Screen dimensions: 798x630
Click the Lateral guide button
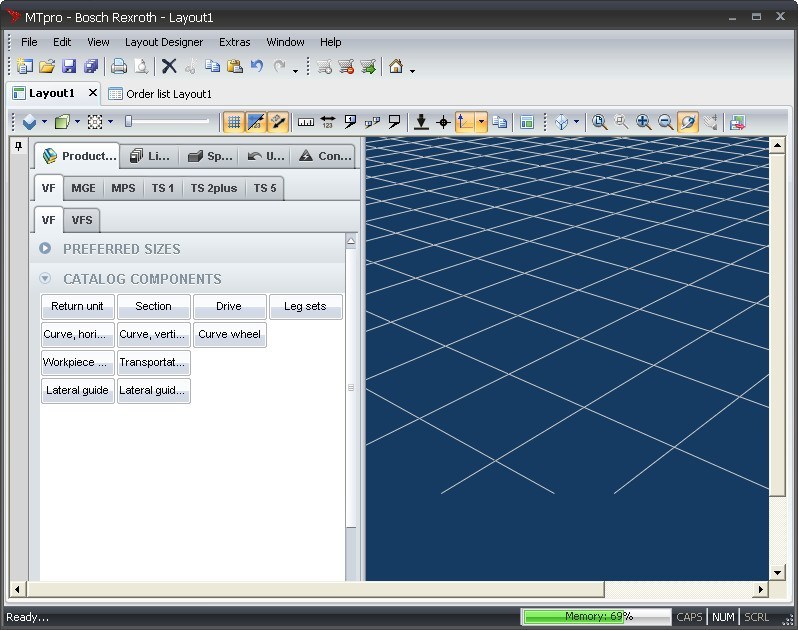click(x=77, y=390)
